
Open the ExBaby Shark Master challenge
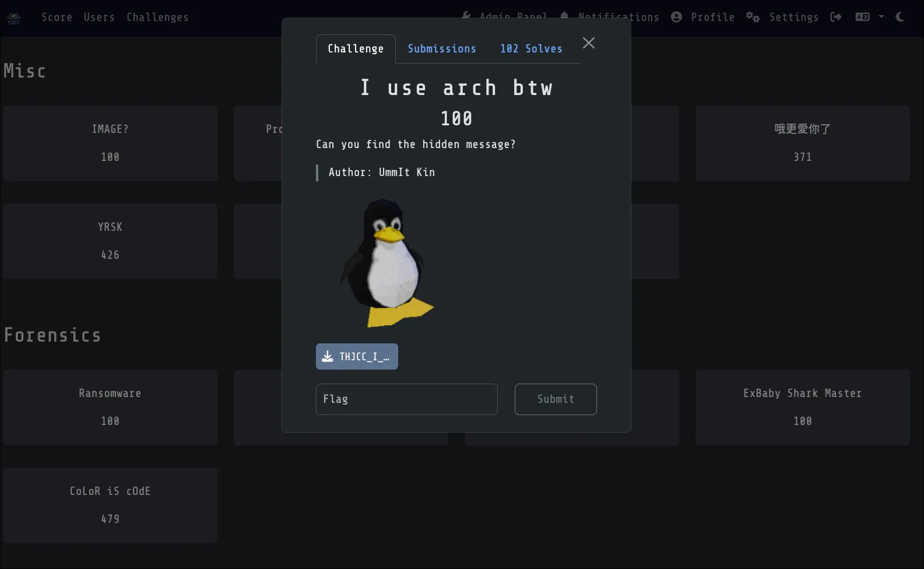[802, 407]
